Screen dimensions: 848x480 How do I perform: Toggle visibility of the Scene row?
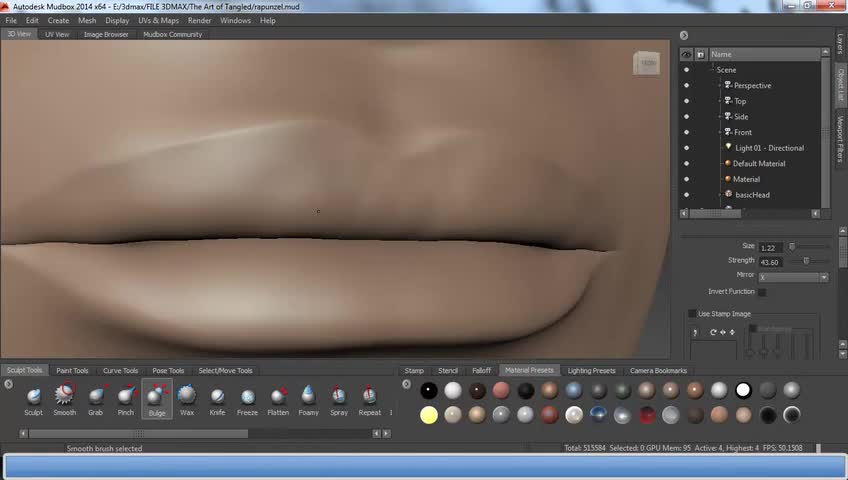click(686, 70)
